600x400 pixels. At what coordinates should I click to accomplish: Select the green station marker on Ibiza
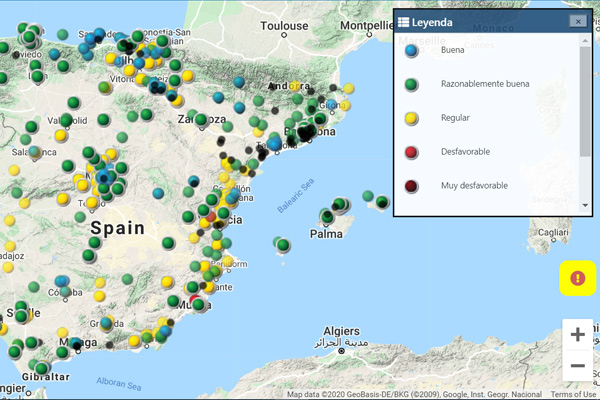click(283, 244)
